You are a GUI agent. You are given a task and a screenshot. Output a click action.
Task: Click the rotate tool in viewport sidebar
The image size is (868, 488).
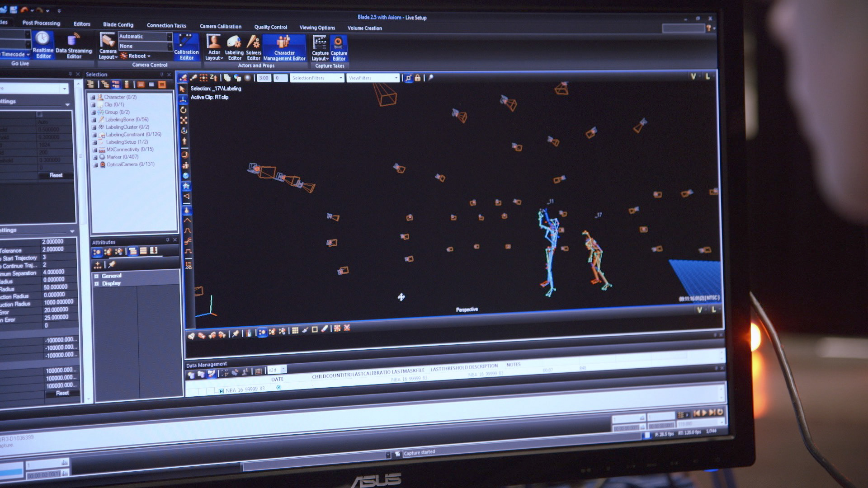click(183, 110)
